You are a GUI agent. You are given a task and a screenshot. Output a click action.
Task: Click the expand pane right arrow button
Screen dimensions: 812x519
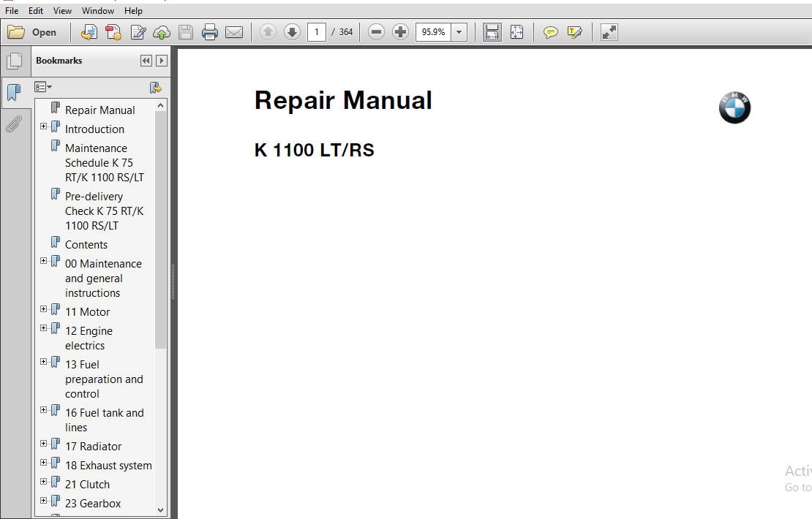[162, 61]
